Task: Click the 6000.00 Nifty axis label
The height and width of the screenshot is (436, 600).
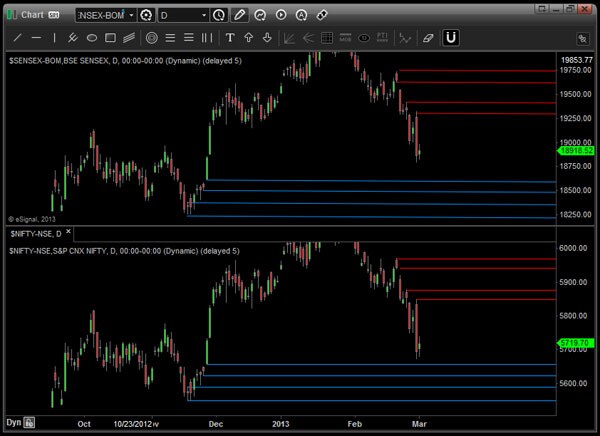Action: 573,248
